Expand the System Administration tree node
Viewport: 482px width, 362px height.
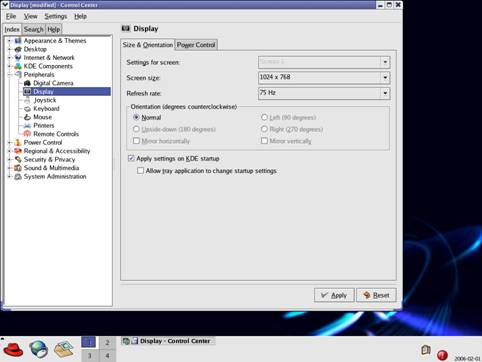10,176
